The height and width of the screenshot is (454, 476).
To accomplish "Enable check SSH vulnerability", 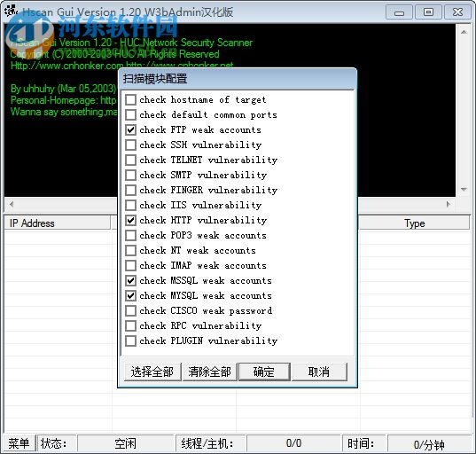I will pyautogui.click(x=130, y=145).
